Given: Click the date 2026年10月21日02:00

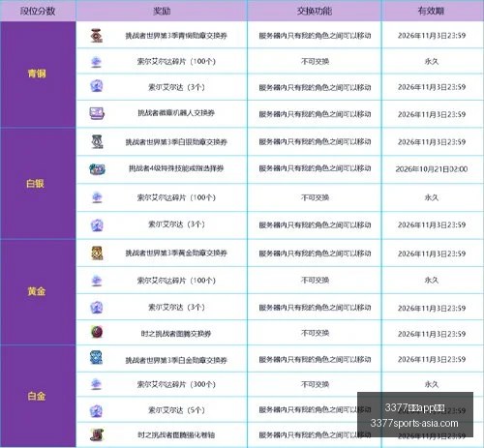Looking at the screenshot, I should click(x=432, y=169).
